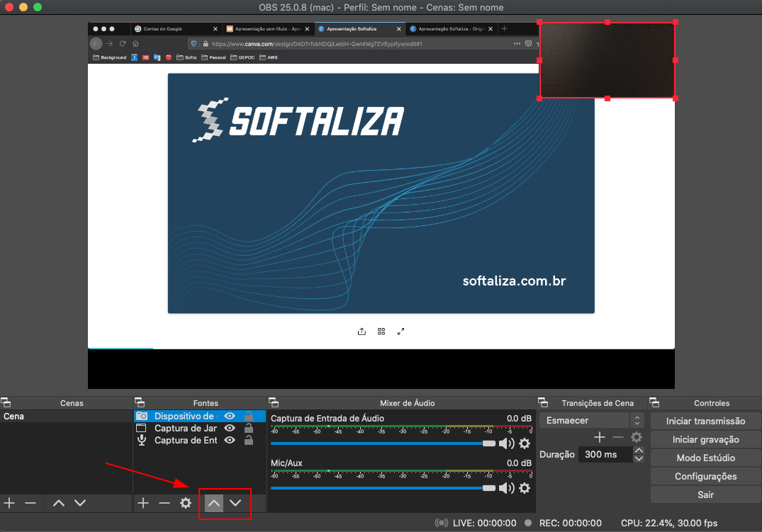
Task: Undock the Fontes panel icon
Action: (x=140, y=402)
